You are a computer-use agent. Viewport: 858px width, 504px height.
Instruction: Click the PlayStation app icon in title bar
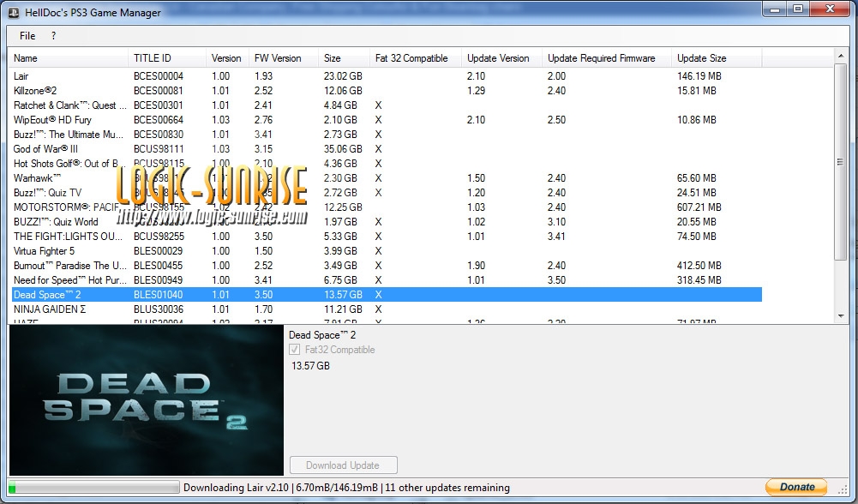14,12
